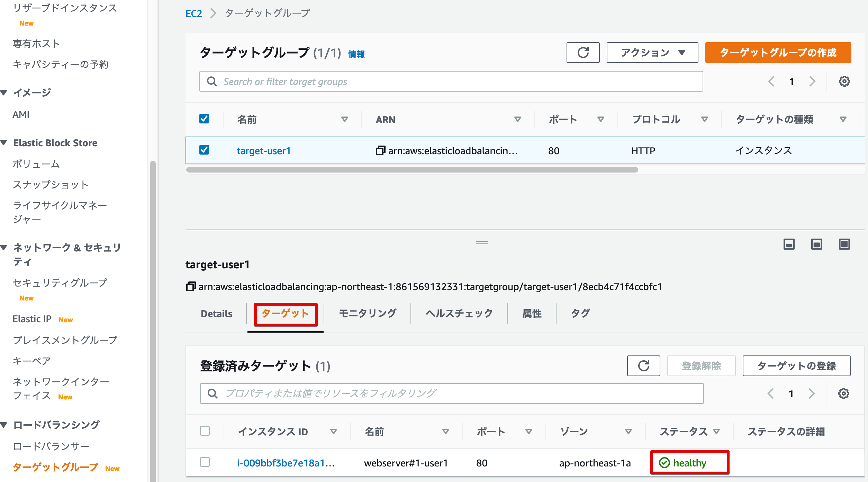Collapse the ロードバランシング sidebar section

[4, 425]
